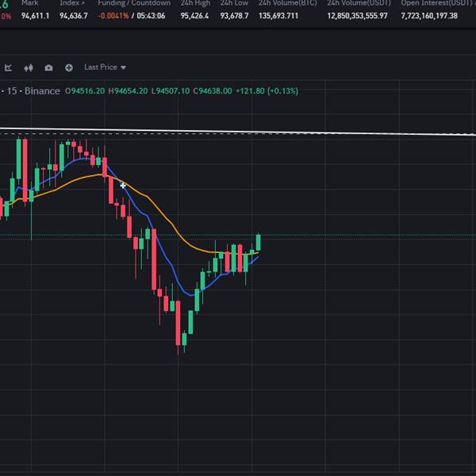Click the low price L94507.10 in legend
476x476 pixels.
click(171, 90)
